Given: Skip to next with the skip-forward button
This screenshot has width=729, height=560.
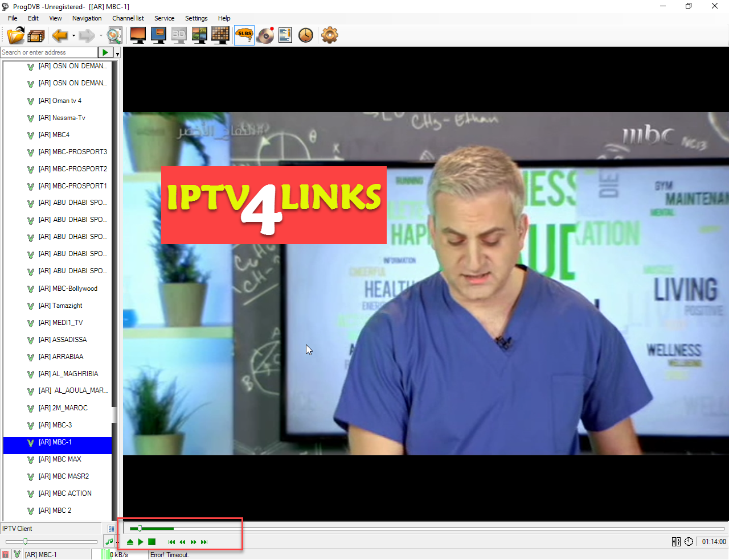Looking at the screenshot, I should (x=204, y=542).
